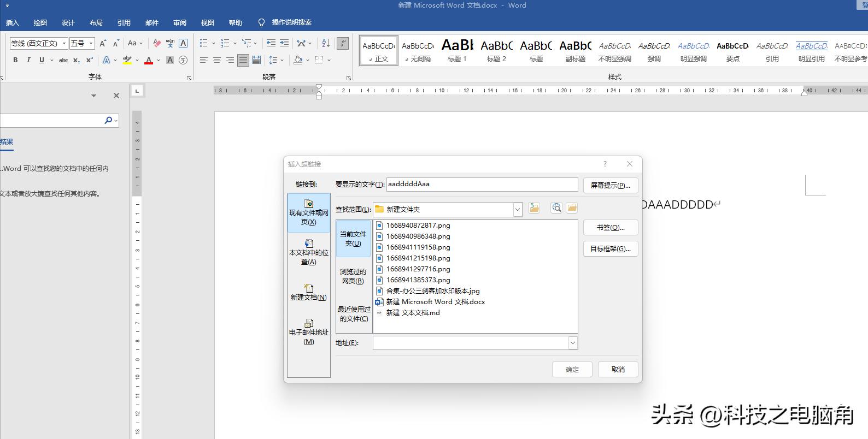Show current folder (当前文件夹) files
Viewport: 868px width, 439px height.
coord(353,239)
